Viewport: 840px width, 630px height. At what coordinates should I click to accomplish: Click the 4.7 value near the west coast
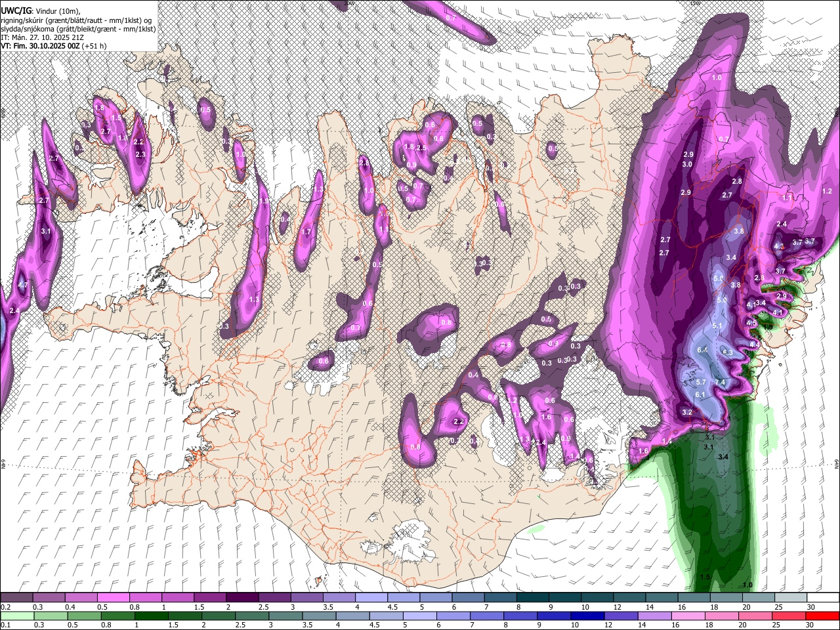pos(23,285)
